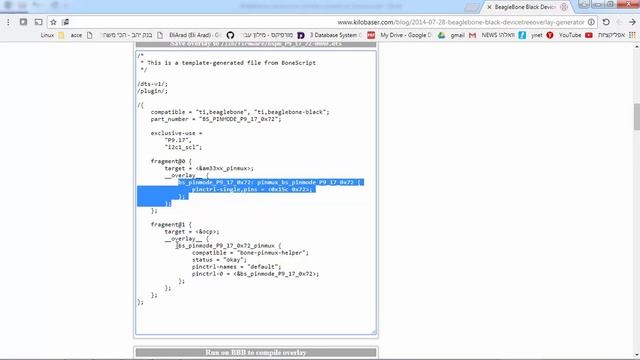
Task: Click the 'target = <&ocp>;' line
Action: tap(192, 231)
